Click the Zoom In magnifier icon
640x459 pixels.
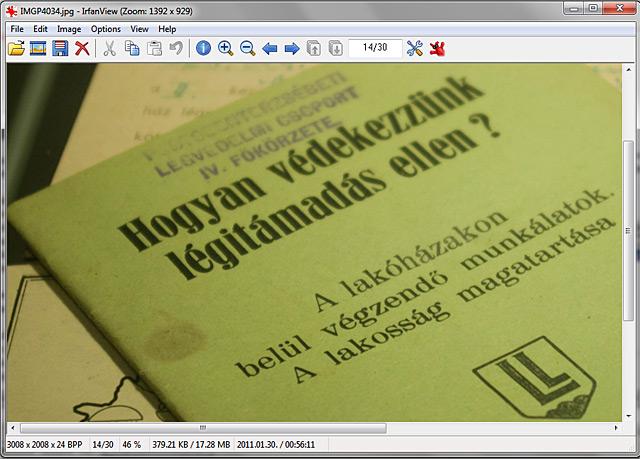[x=225, y=49]
